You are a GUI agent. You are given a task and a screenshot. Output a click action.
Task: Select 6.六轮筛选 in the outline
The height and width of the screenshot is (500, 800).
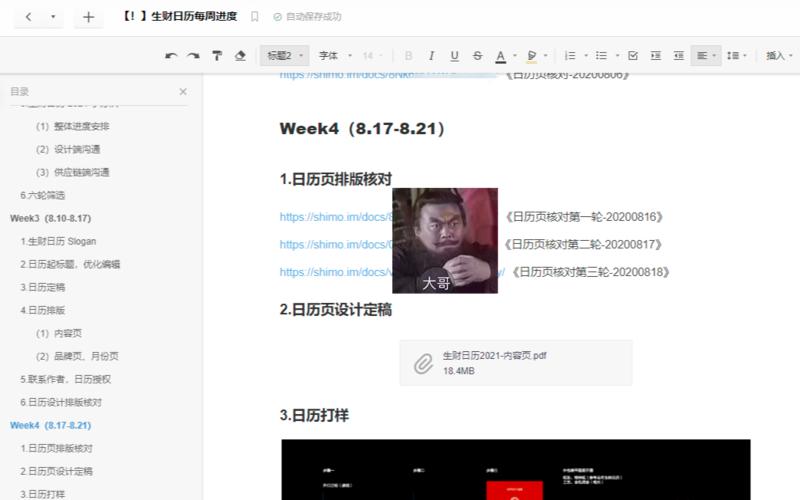point(42,195)
